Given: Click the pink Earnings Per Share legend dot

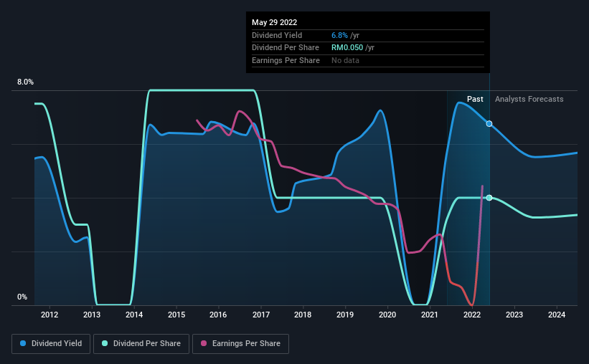Looking at the screenshot, I should click(204, 343).
